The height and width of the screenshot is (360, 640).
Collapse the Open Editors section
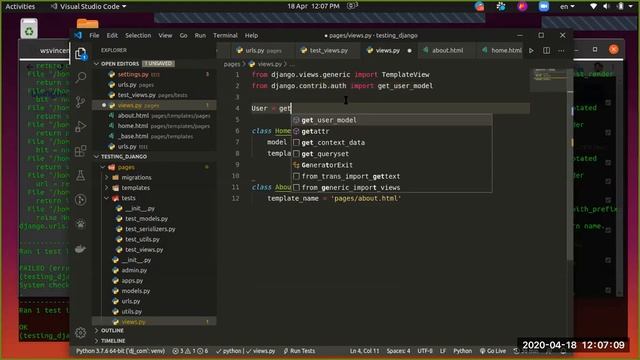tap(96, 64)
